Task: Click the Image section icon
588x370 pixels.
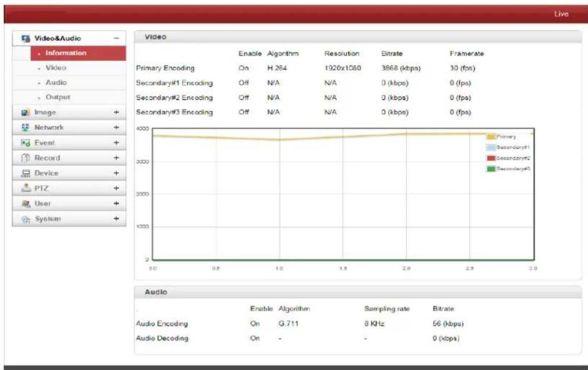Action: pos(25,112)
